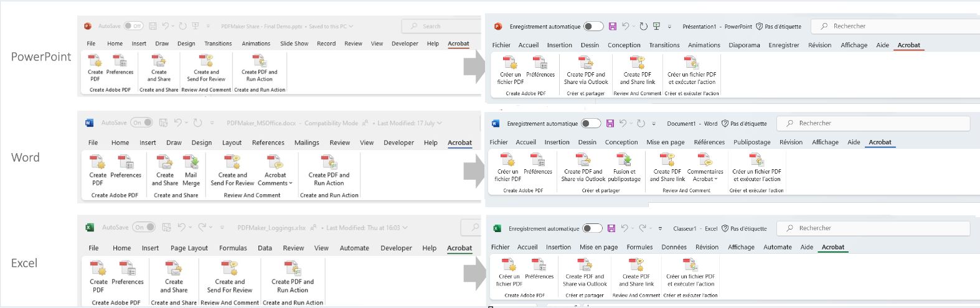Toggle Enregistrement automatique switch in French Word
The height and width of the screenshot is (308, 980).
tap(591, 124)
